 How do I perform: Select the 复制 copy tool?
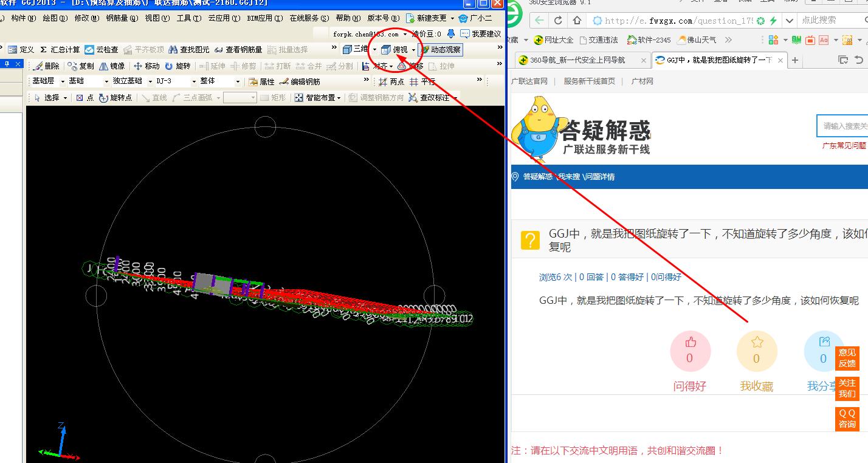tap(81, 66)
